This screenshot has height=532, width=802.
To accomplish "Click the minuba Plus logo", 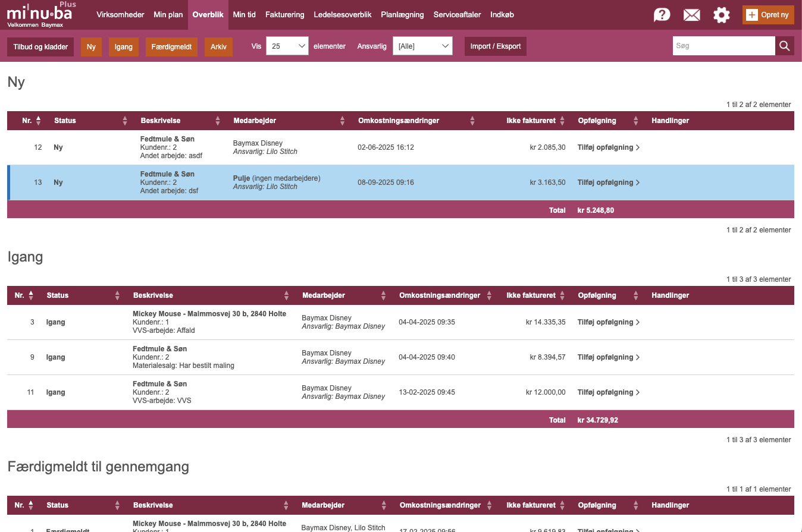I will click(40, 14).
